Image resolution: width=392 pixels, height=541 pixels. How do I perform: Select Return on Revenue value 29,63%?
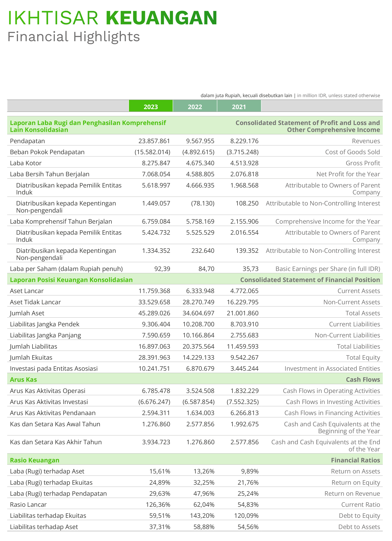tap(160, 493)
